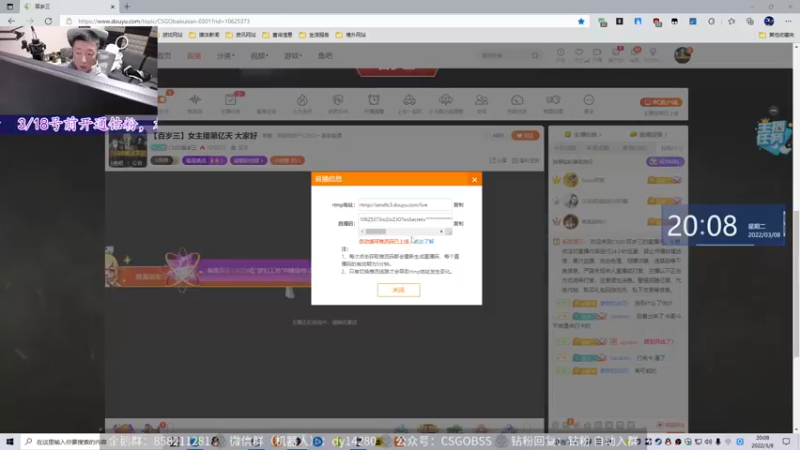Click the car icon in streamer toolbar

[409, 99]
